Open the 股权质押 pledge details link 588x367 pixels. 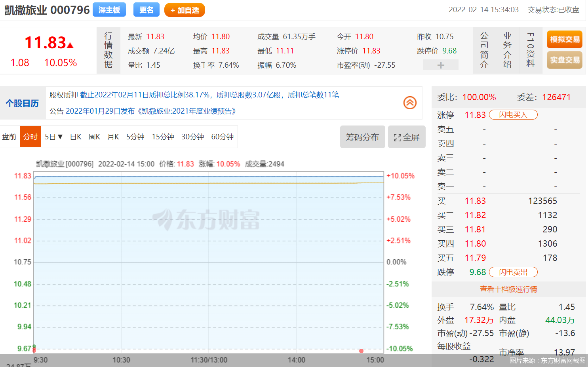(x=210, y=95)
